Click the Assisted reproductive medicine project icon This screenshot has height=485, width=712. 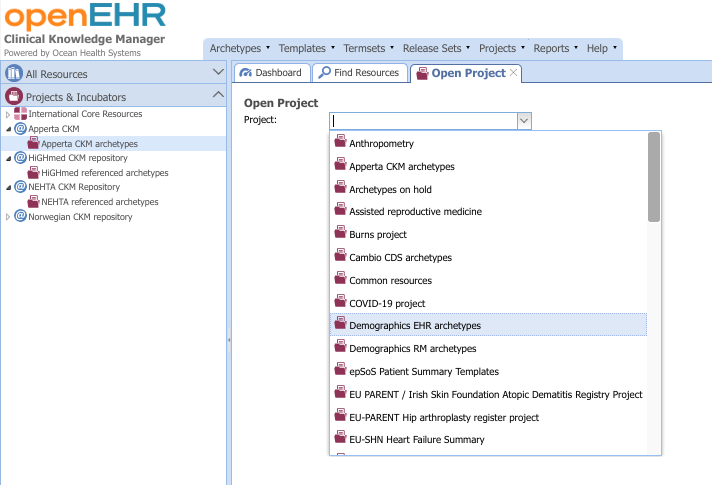(x=341, y=209)
